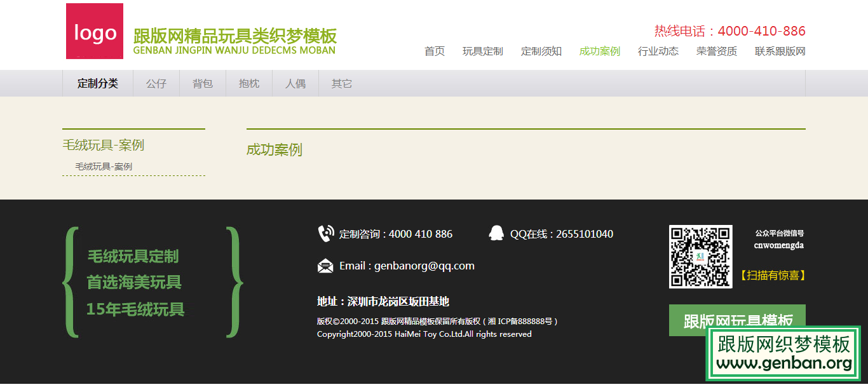Click the Email envelope icon

coord(325,266)
